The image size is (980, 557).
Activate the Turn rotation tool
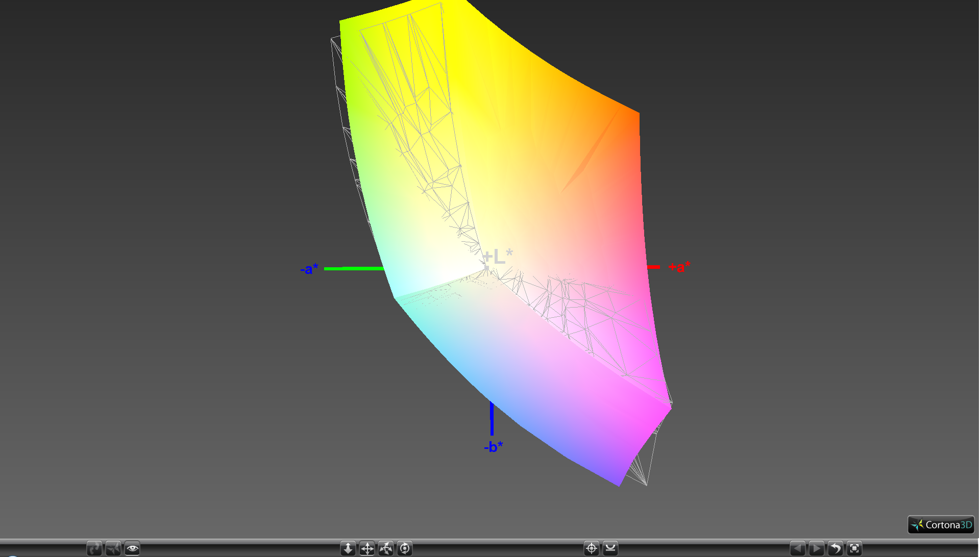coord(386,548)
